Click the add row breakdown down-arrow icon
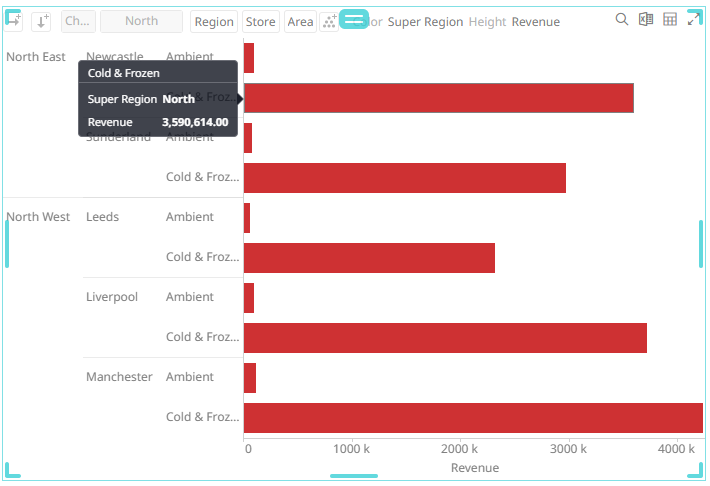The width and height of the screenshot is (710, 486). tap(41, 21)
